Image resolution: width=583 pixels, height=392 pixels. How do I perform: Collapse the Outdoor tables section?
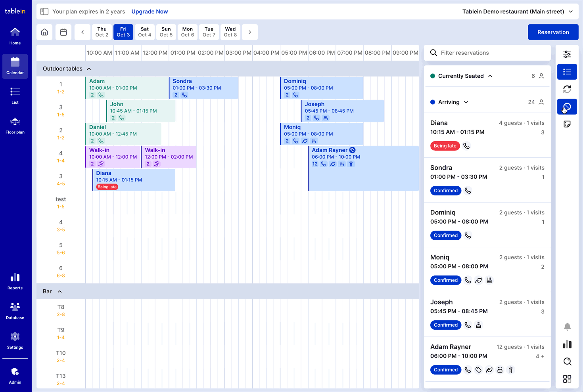click(x=89, y=69)
